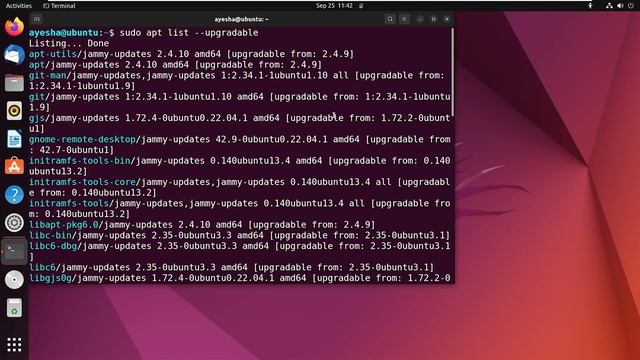Open the Help icon in dock
Screen dimensions: 640x360
coord(14,195)
